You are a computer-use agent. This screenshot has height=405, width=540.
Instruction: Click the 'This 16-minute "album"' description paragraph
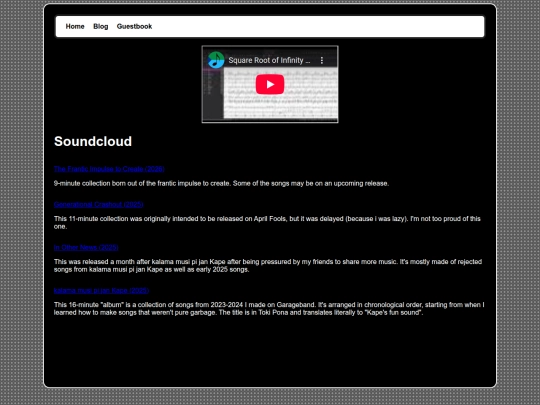[x=269, y=309]
